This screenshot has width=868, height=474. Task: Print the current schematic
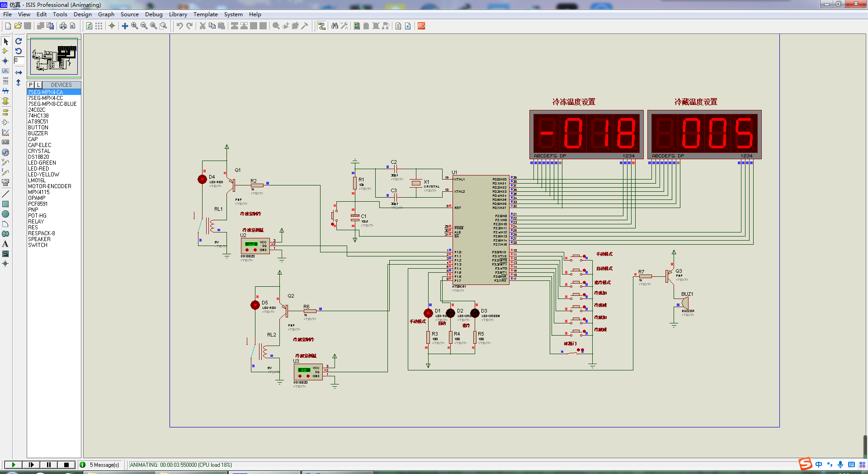pyautogui.click(x=63, y=26)
